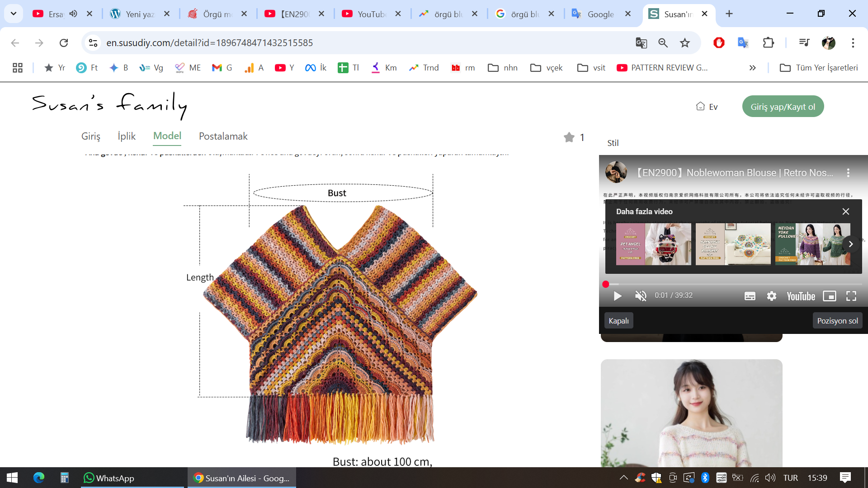This screenshot has height=488, width=868.
Task: Click the Giriş yap/Kayıt ol button
Action: [783, 107]
